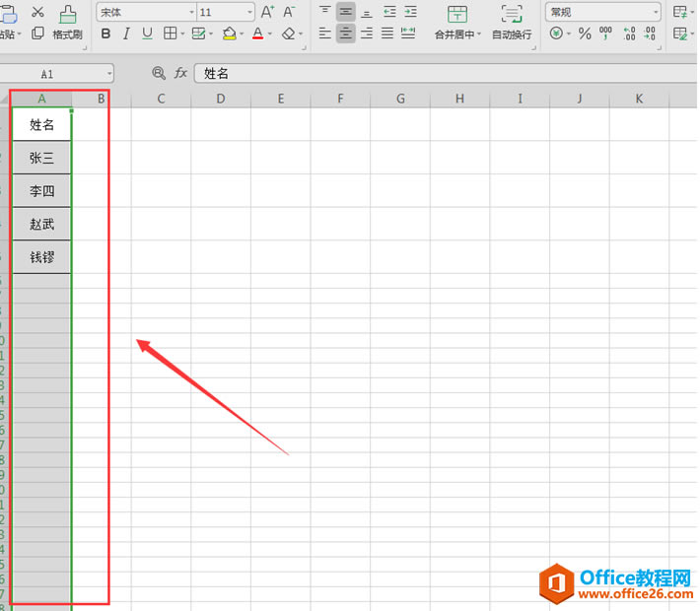Image resolution: width=700 pixels, height=611 pixels.
Task: Decrease font size with A- icon
Action: pyautogui.click(x=289, y=12)
